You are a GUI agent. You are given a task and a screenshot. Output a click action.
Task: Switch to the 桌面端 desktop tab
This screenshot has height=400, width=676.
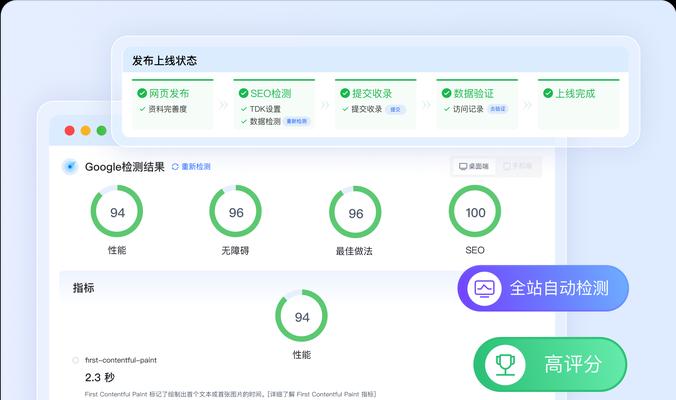click(x=473, y=166)
